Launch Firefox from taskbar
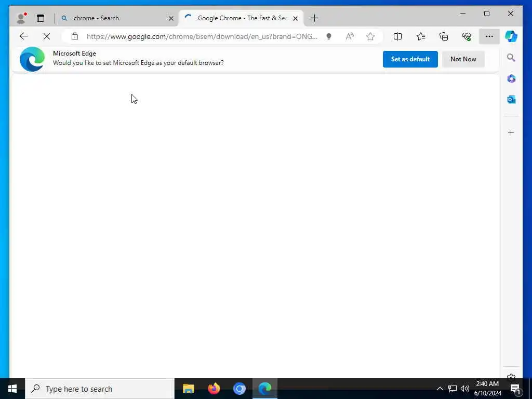This screenshot has width=532, height=399. pos(214,389)
